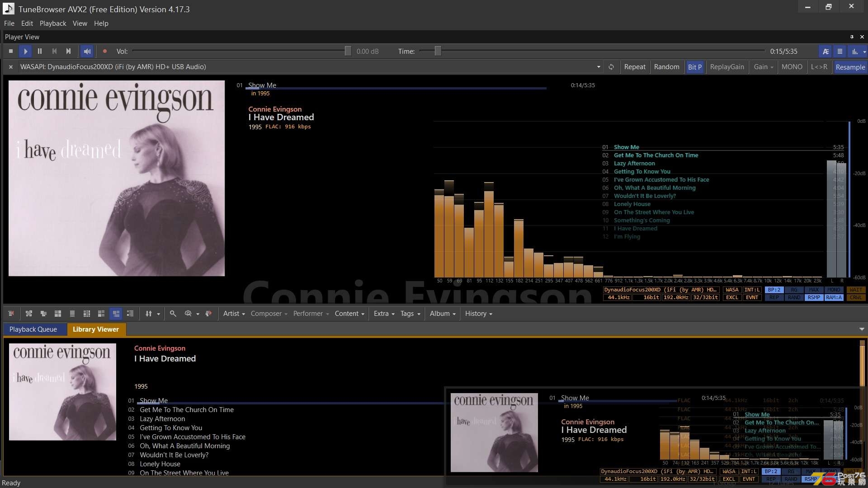The width and height of the screenshot is (868, 488).
Task: Click the first icon in library toolbar
Action: point(11,314)
